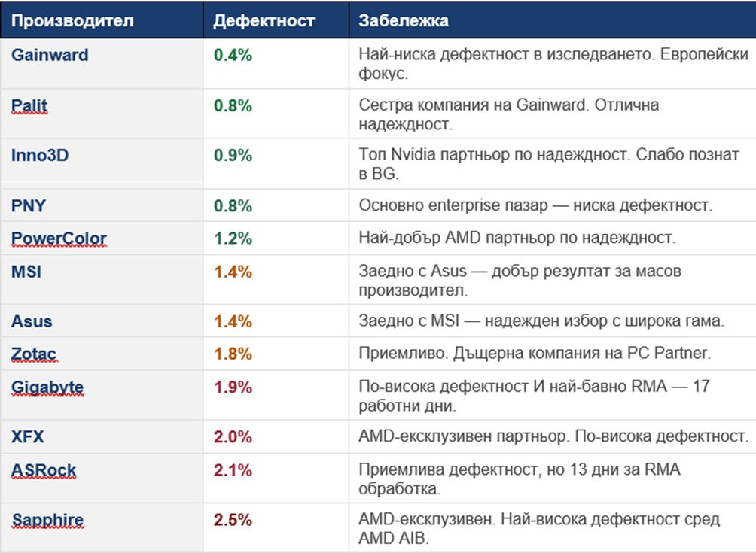Viewport: 756px width, 553px height.
Task: Click the ASRock manufacturer name
Action: (x=44, y=470)
